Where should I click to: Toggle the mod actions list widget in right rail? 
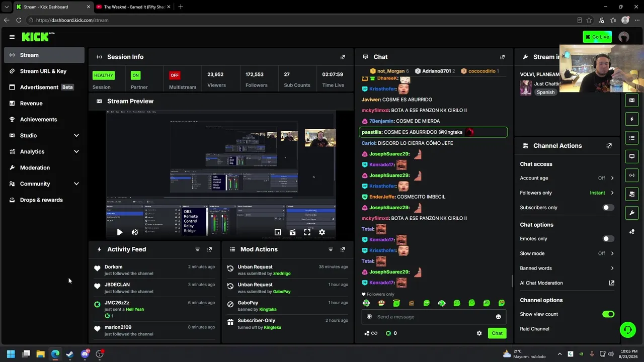pyautogui.click(x=632, y=138)
